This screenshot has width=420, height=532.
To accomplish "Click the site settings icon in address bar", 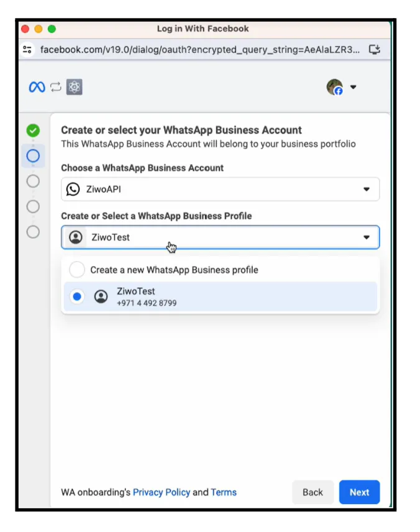I will [27, 50].
